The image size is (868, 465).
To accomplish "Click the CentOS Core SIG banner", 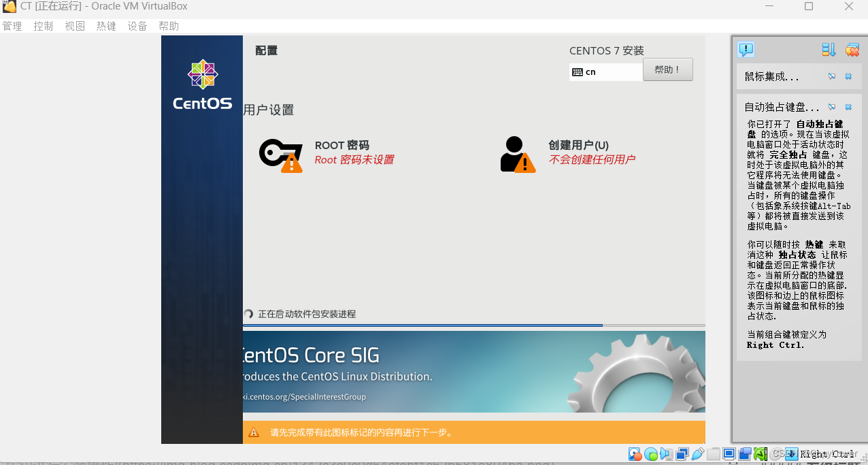I will (x=473, y=372).
